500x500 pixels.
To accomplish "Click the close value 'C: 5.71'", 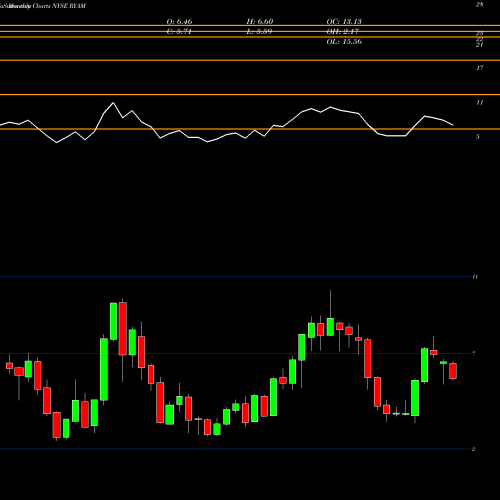I will click(179, 32).
